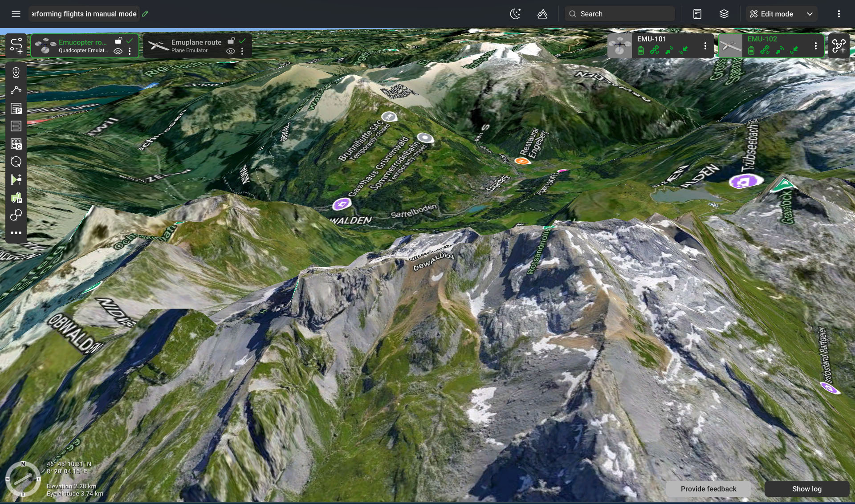This screenshot has height=504, width=855.
Task: Show more route tools via ellipsis
Action: click(16, 233)
